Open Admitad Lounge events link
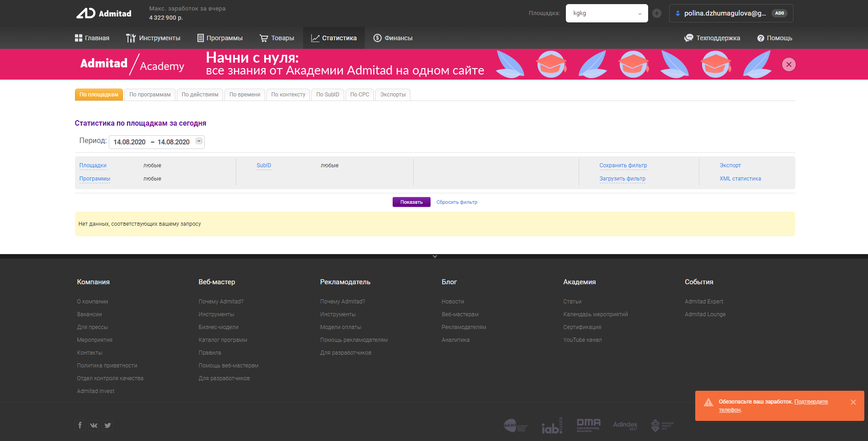 click(x=705, y=314)
